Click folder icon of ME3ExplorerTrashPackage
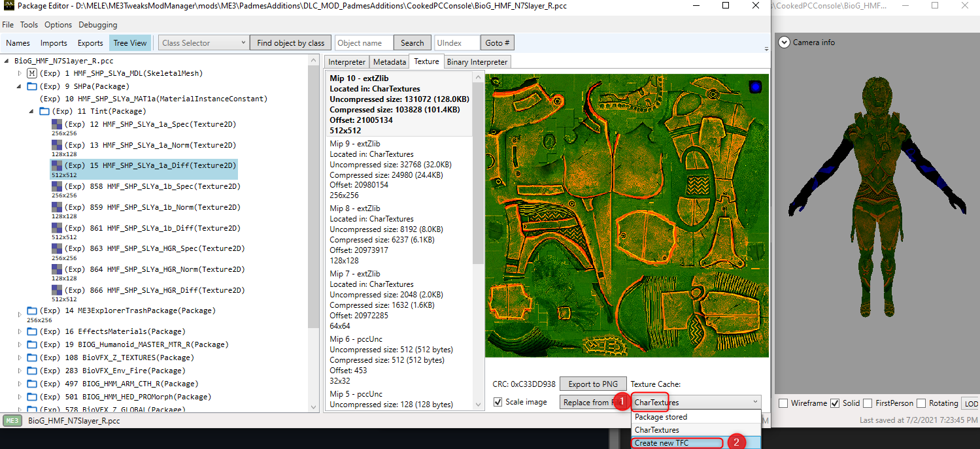Screen dimensions: 980x449 [31, 310]
